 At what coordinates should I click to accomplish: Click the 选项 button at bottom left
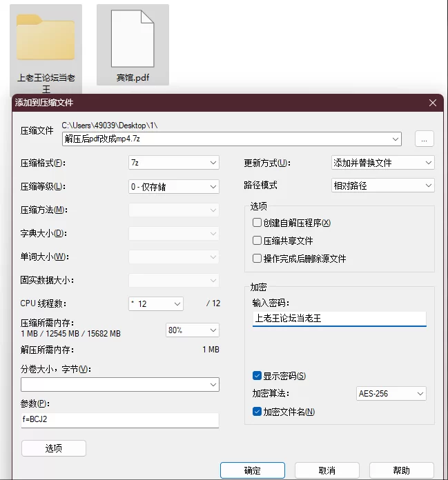click(54, 448)
